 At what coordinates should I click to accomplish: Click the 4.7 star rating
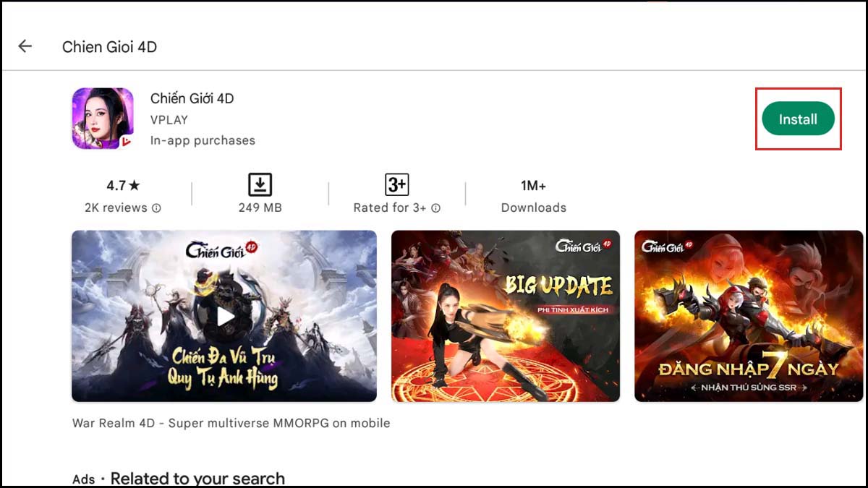[122, 186]
